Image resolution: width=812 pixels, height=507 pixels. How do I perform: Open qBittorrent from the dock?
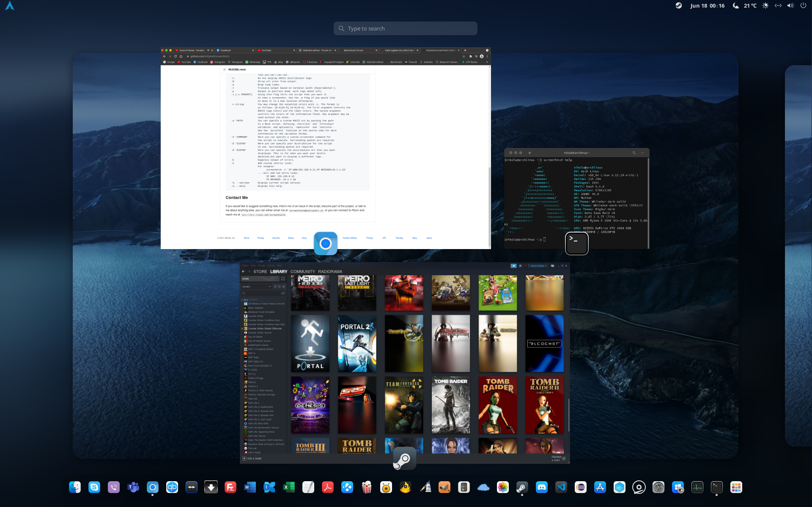[172, 487]
